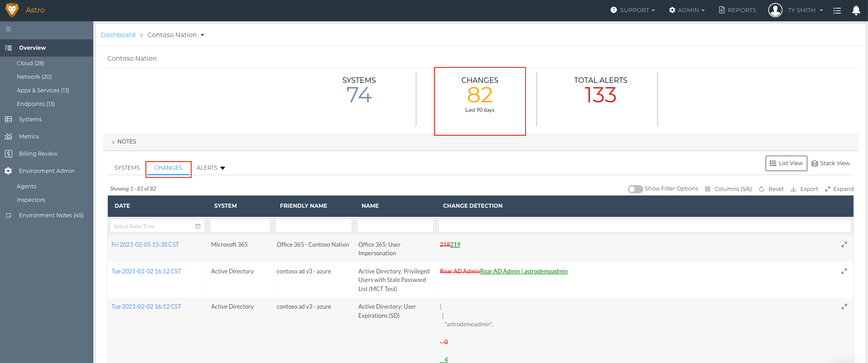The image size is (868, 363).
Task: Click the Dashboard breadcrumb link
Action: pos(118,35)
